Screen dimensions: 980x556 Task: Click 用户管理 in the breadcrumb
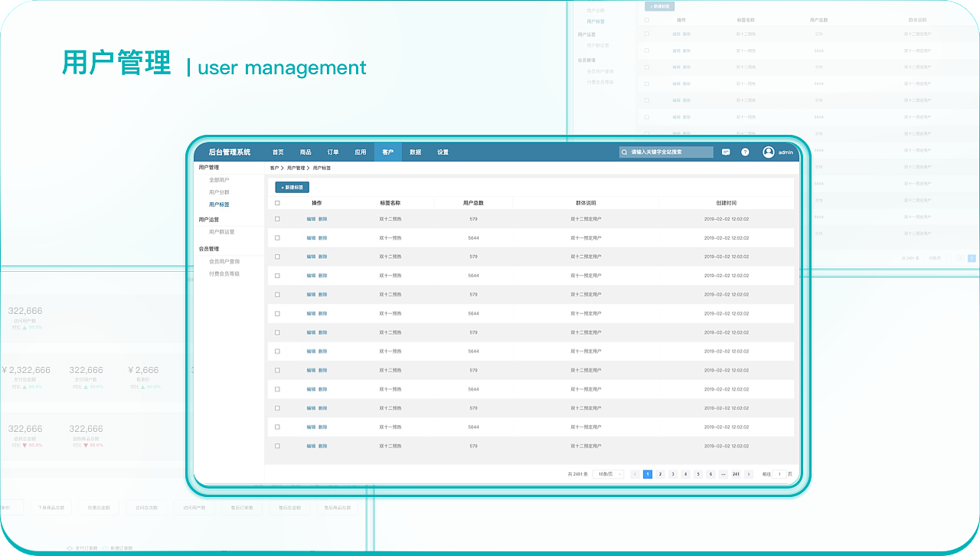tap(296, 168)
